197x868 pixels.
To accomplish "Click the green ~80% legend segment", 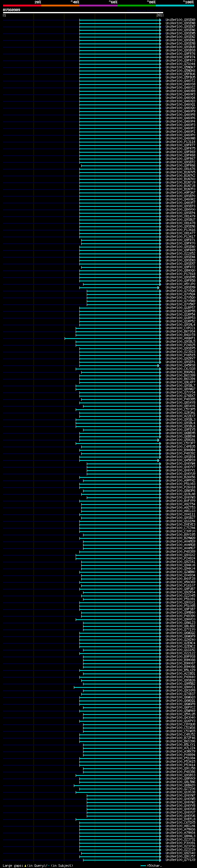I will click(x=137, y=6).
